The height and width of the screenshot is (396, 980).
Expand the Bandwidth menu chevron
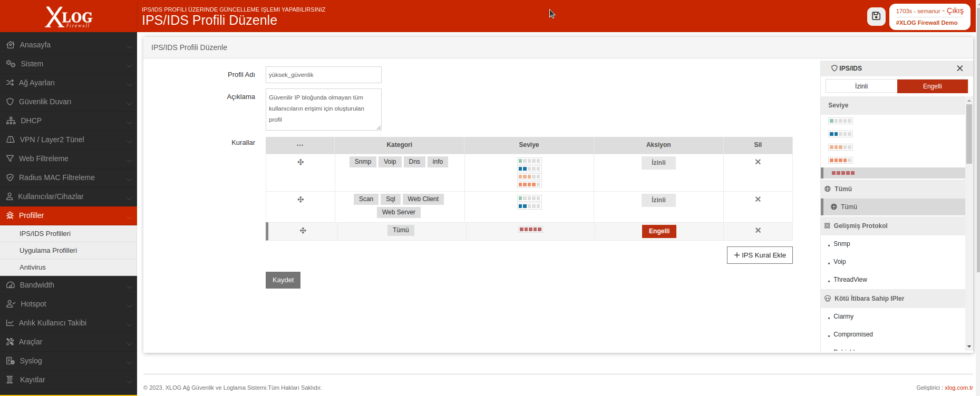tap(129, 286)
